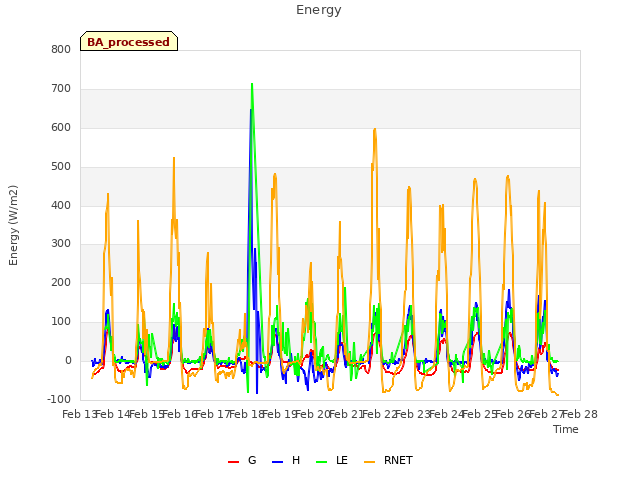The width and height of the screenshot is (640, 480).
Task: Click the BA_processed annotation label
Action: (129, 42)
